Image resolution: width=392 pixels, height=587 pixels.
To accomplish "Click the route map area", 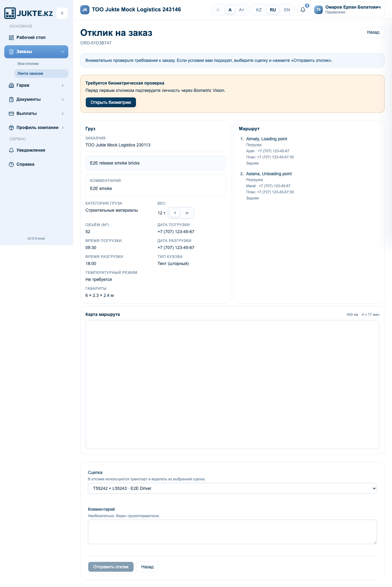I will [232, 384].
